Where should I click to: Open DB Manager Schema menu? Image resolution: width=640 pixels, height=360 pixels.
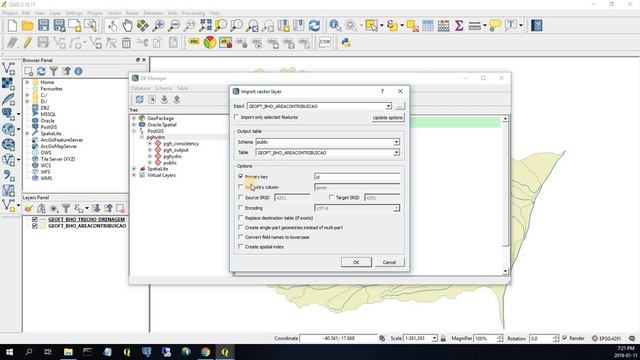[164, 88]
